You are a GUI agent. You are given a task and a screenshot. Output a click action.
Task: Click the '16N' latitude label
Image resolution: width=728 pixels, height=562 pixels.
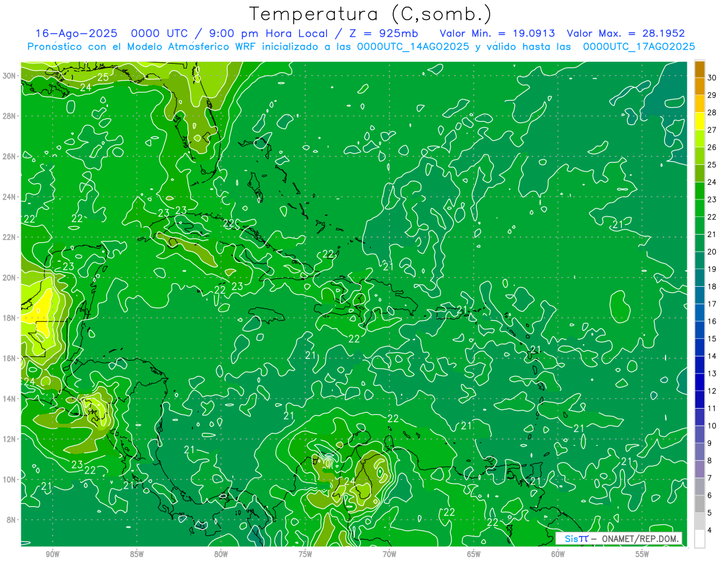pyautogui.click(x=10, y=358)
